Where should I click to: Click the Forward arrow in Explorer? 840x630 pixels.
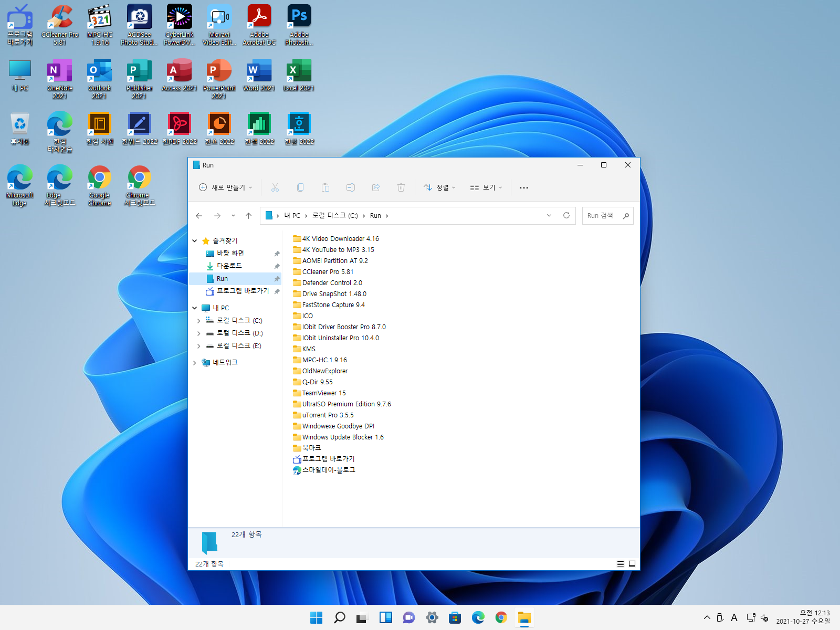(217, 216)
